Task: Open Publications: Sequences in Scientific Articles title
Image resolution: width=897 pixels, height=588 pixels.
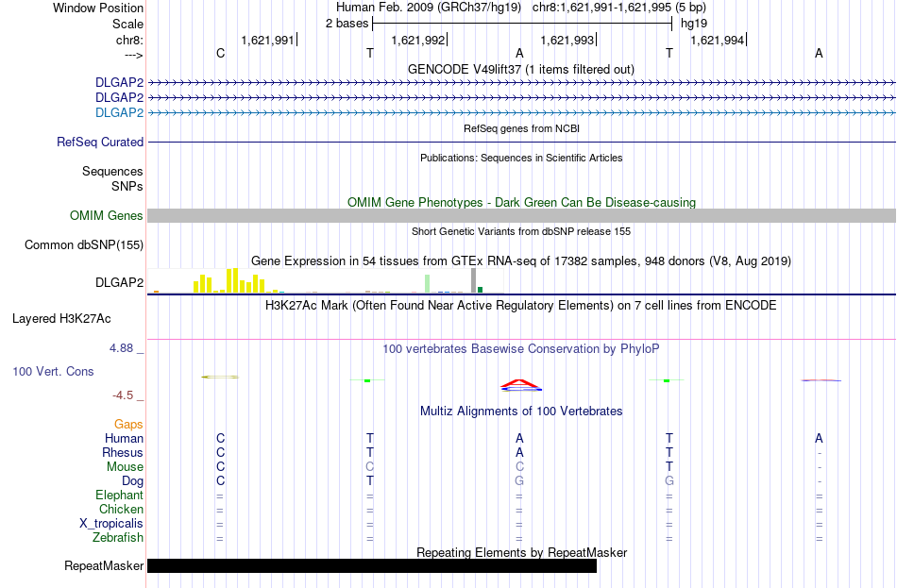Action: click(521, 158)
